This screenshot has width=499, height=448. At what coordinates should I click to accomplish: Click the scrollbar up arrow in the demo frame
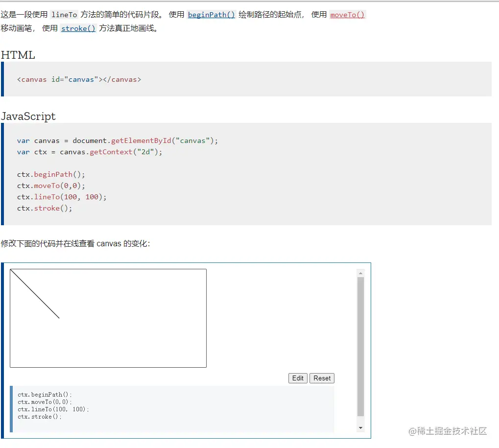[360, 273]
